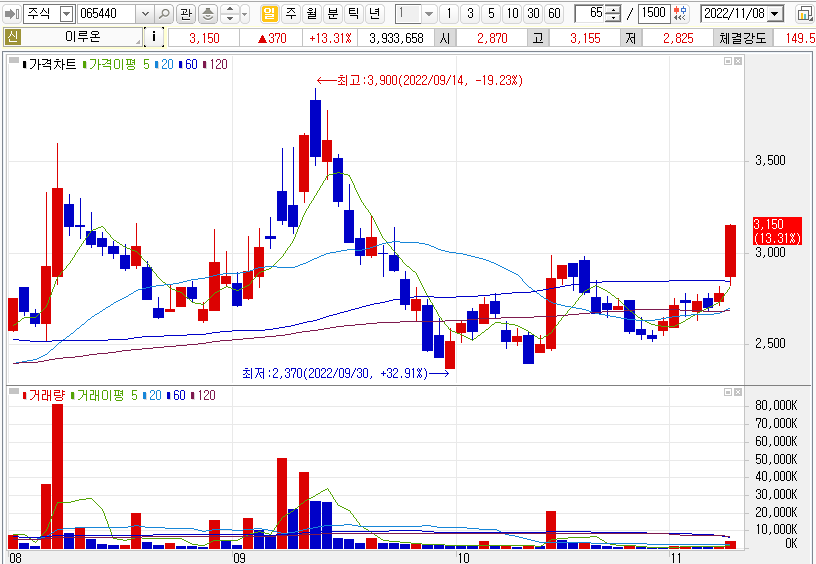
Task: Click the 거래량 volume legend label
Action: (x=47, y=395)
